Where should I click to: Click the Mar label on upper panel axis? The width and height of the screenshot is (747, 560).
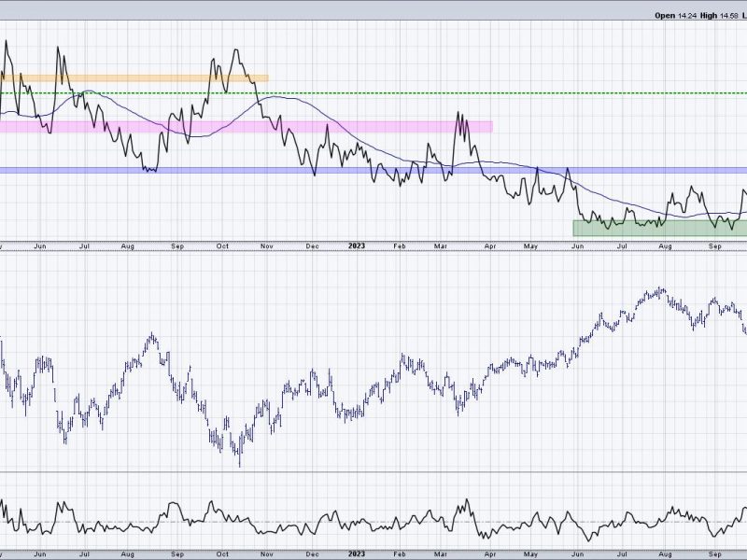pos(441,246)
